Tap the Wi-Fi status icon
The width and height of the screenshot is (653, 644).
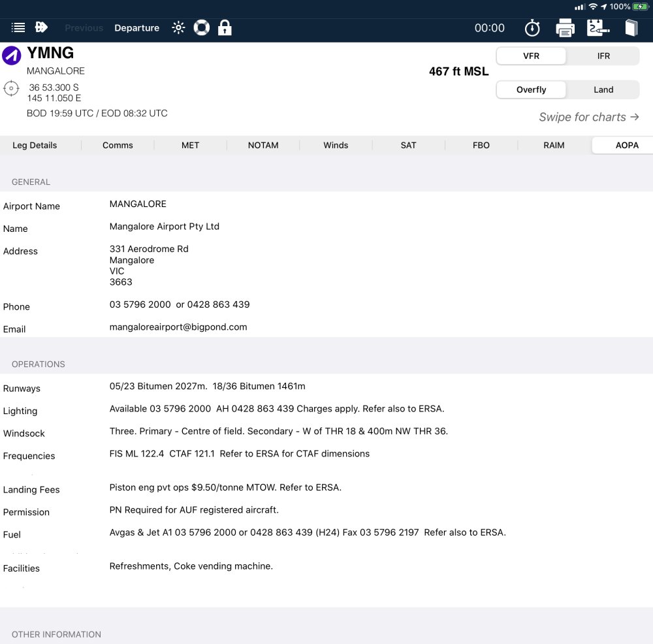point(593,7)
